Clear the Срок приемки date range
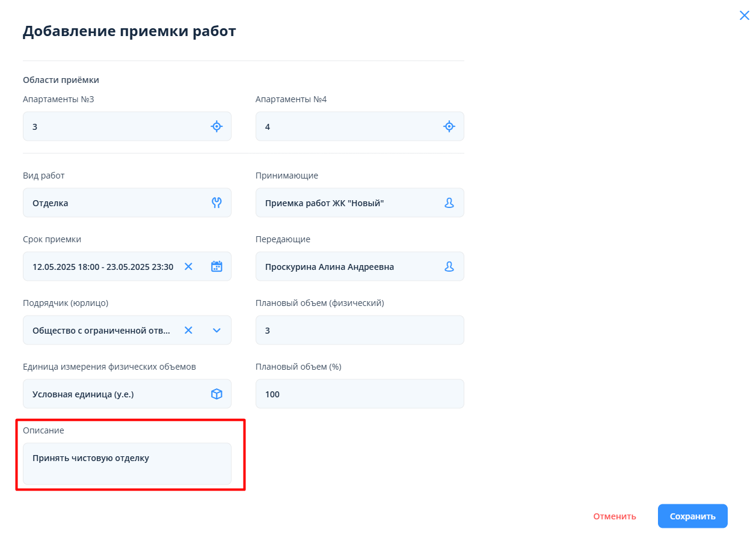This screenshot has width=756, height=538. pyautogui.click(x=188, y=266)
